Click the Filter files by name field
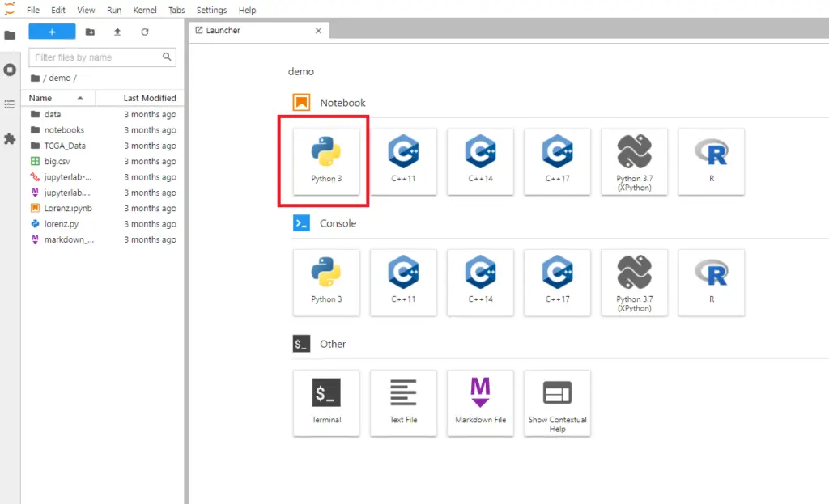This screenshot has width=829, height=504. 96,57
